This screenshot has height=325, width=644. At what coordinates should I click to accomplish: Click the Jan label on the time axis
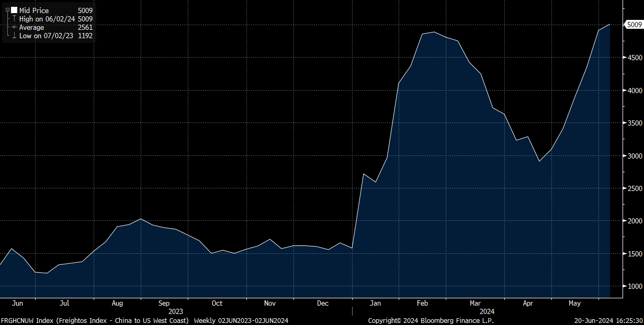click(375, 303)
